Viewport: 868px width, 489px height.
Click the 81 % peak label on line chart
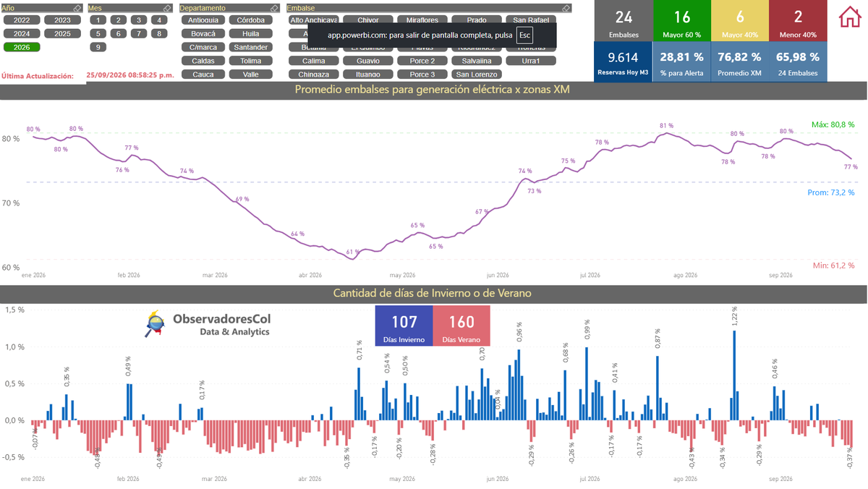(x=666, y=126)
